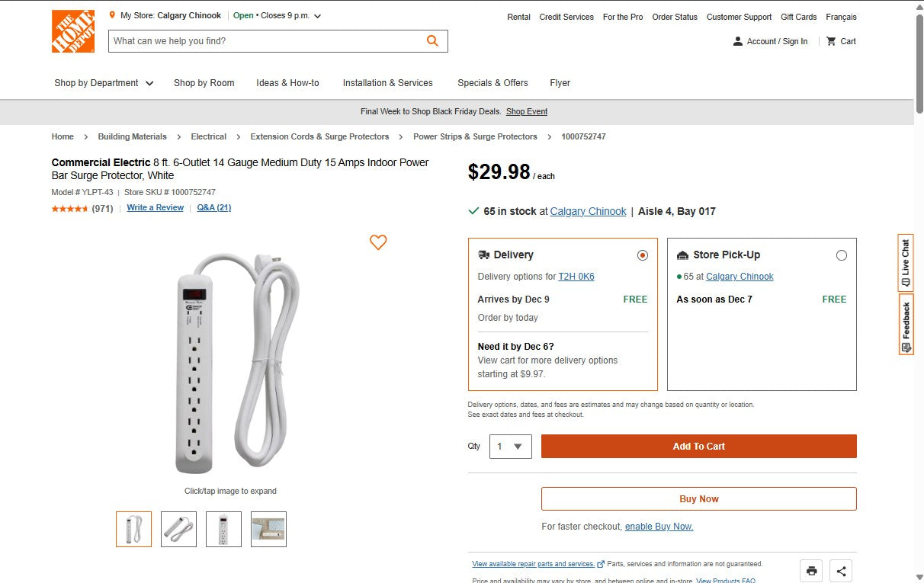Viewport: 924px width, 583px height.
Task: Expand the My Store hours chevron
Action: [317, 15]
